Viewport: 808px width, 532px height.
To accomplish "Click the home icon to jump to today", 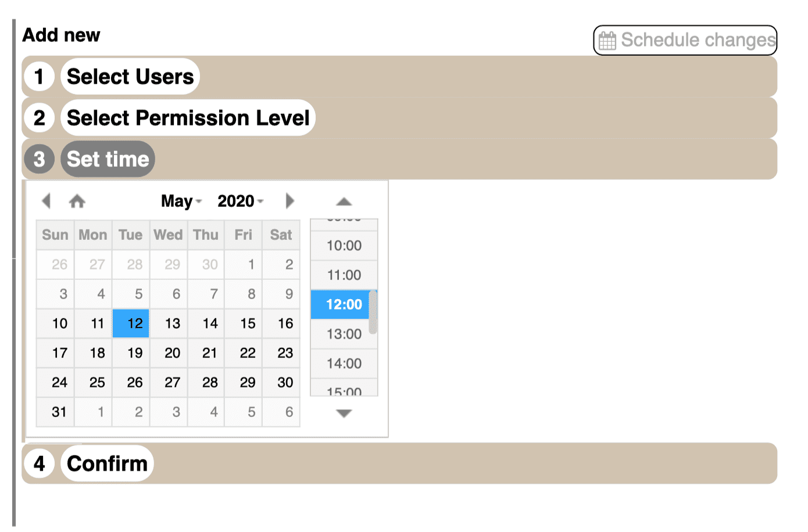I will point(77,201).
